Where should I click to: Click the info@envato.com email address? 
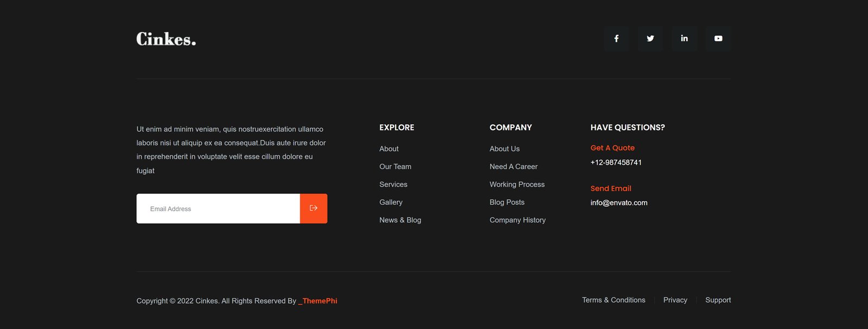coord(618,203)
